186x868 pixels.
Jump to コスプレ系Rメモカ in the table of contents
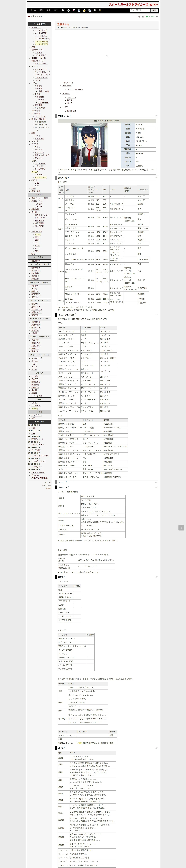(75, 90)
